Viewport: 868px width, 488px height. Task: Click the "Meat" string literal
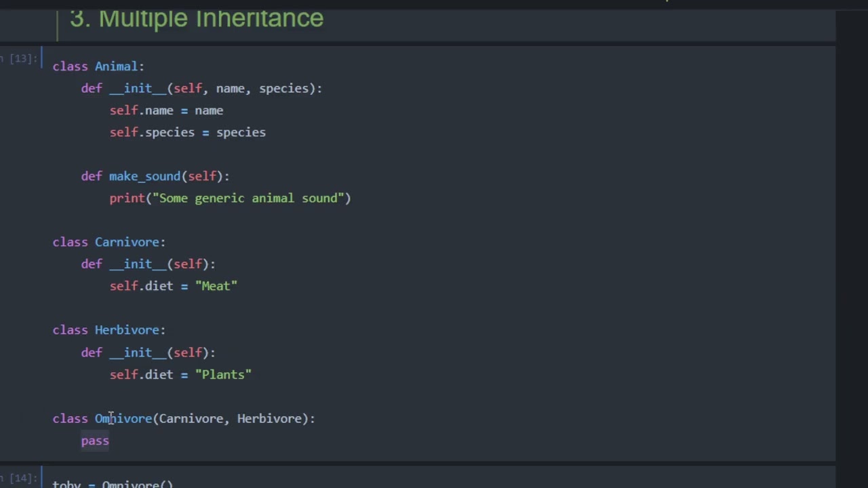click(x=216, y=286)
